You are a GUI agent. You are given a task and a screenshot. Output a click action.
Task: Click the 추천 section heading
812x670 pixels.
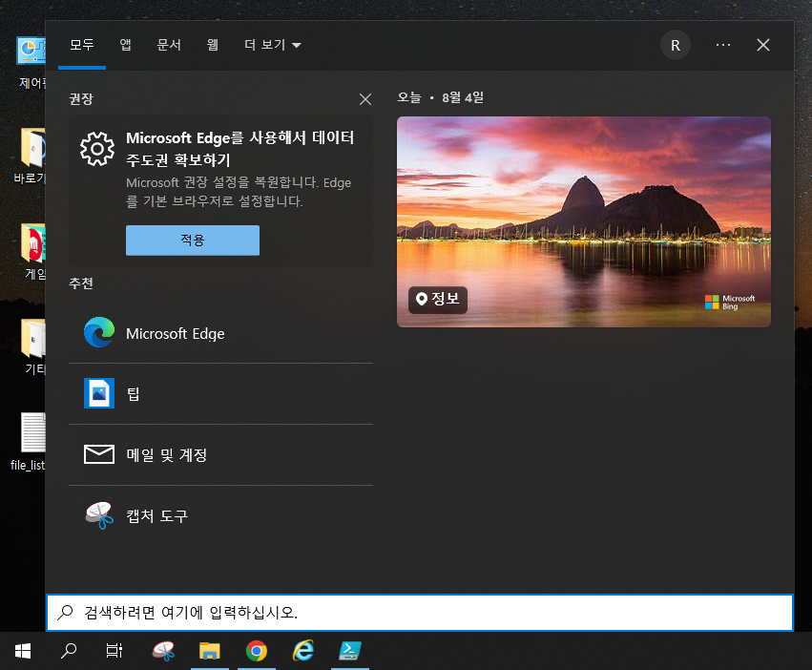(81, 283)
